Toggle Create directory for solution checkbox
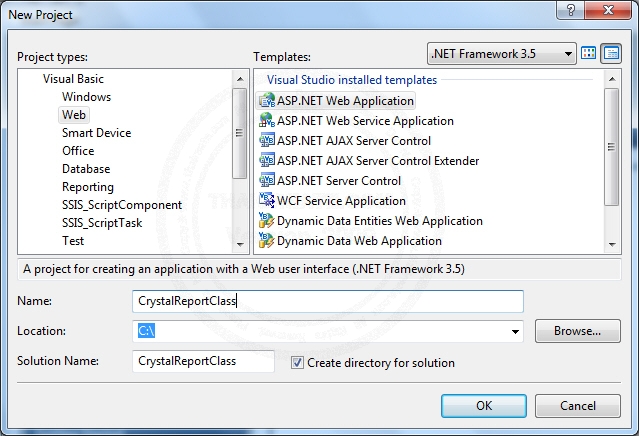The image size is (639, 436). [x=297, y=363]
